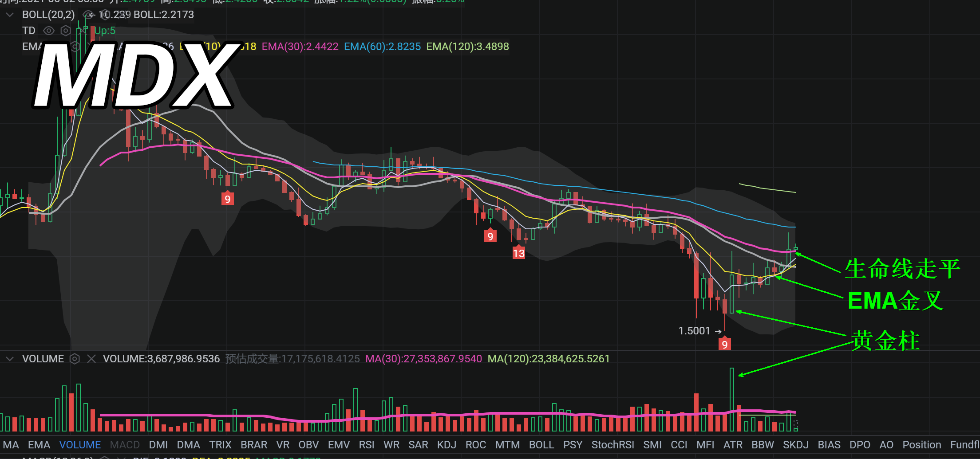Image resolution: width=980 pixels, height=459 pixels.
Task: Choose the BOLL tab in bottom indicator bar
Action: point(541,445)
